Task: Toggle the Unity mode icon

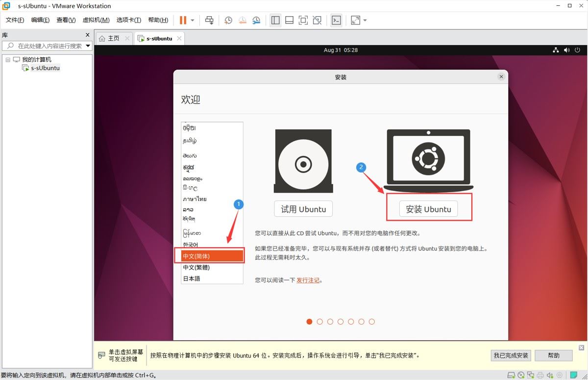Action: pyautogui.click(x=317, y=20)
